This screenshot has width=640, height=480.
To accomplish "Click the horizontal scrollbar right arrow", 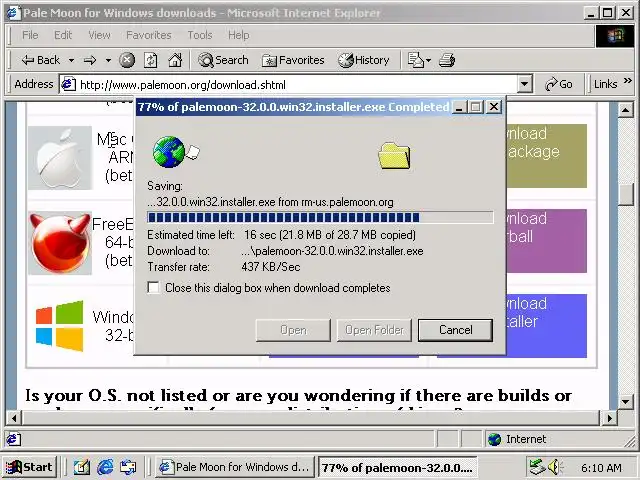I will coord(610,418).
